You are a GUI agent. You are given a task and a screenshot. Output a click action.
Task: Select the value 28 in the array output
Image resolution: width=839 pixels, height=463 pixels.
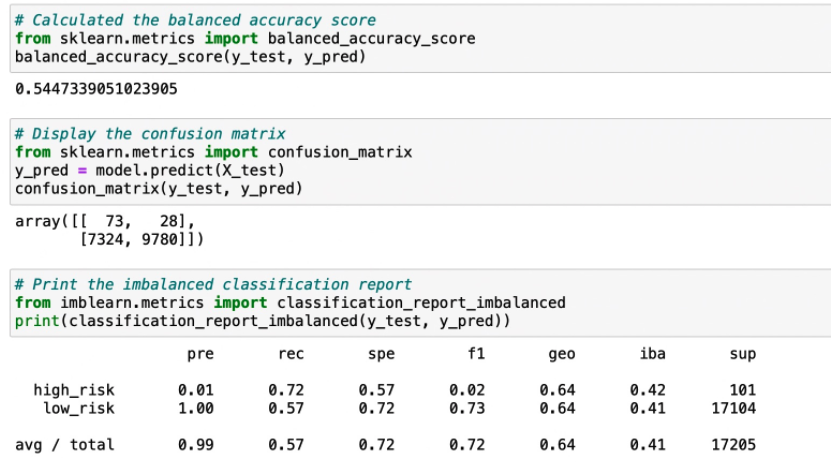pos(169,221)
